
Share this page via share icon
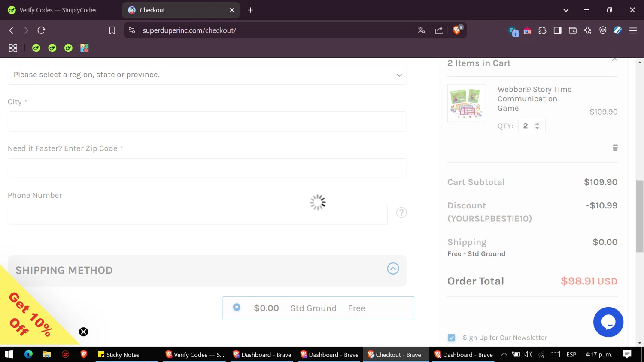tap(439, 30)
